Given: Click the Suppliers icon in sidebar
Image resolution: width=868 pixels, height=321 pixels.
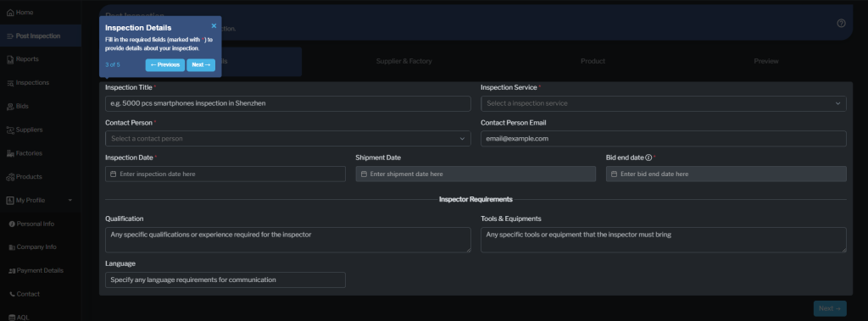Looking at the screenshot, I should click(x=10, y=130).
